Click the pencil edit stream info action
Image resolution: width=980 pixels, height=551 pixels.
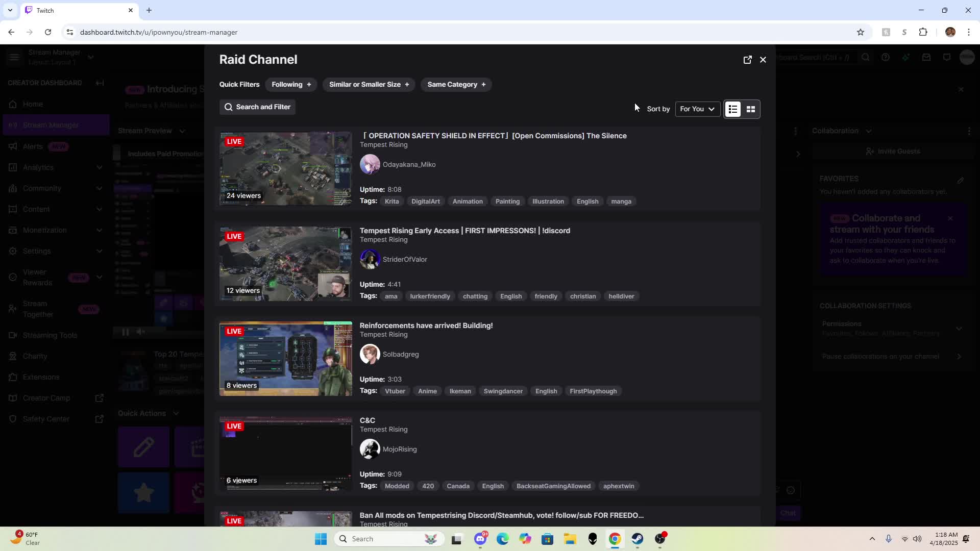click(x=144, y=447)
